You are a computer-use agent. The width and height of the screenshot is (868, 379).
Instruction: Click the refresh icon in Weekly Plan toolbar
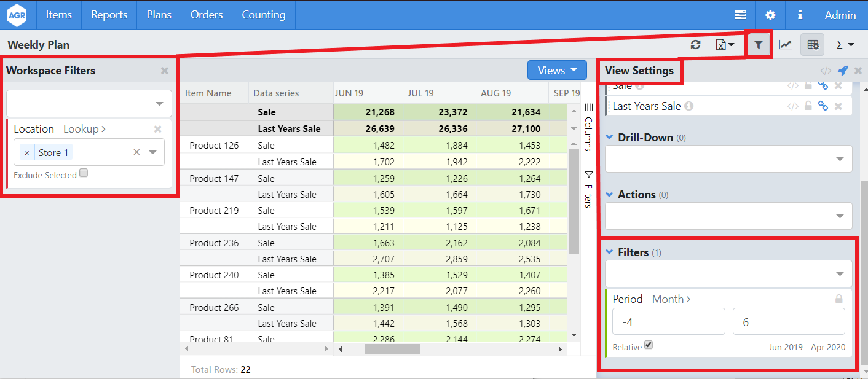pyautogui.click(x=695, y=45)
